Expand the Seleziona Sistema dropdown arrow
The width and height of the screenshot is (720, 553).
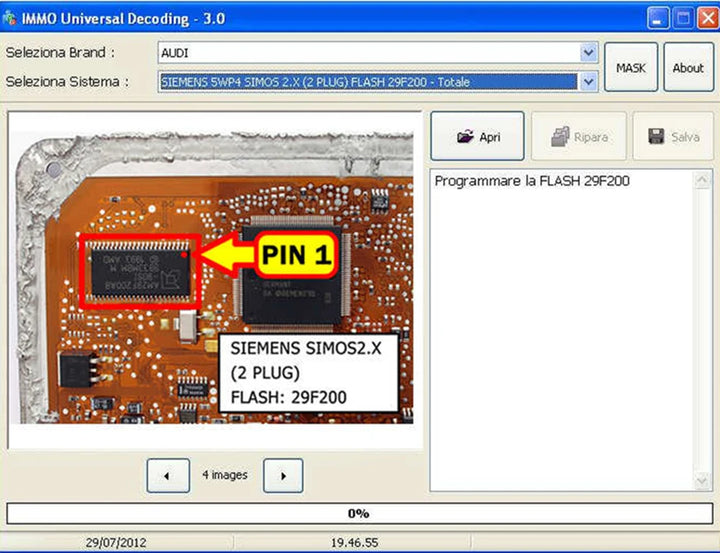[x=588, y=82]
